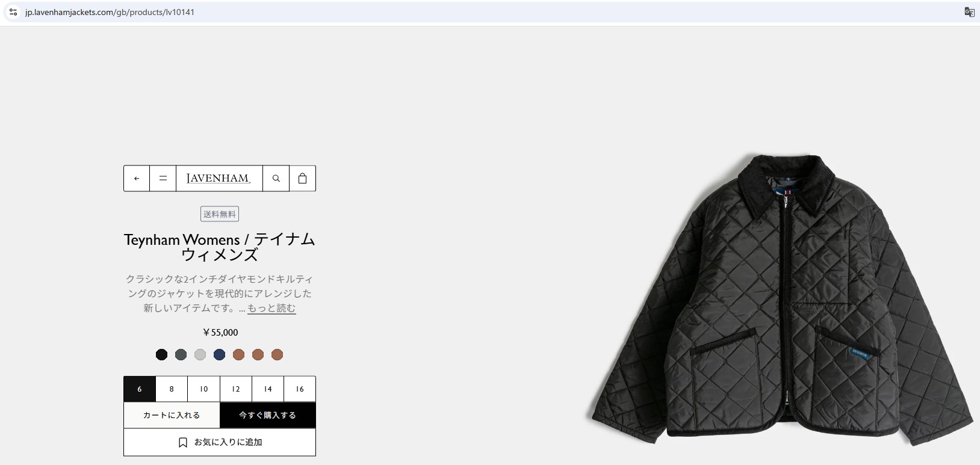980x465 pixels.
Task: Expand description via もっと読む link
Action: tap(271, 308)
